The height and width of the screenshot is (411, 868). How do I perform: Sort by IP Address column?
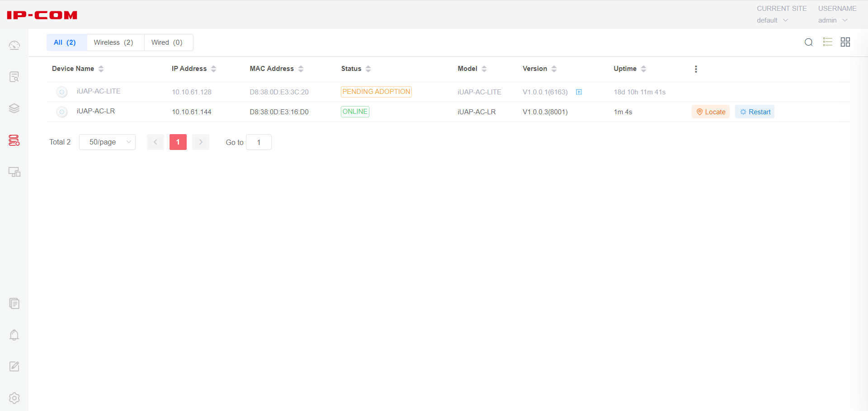click(213, 69)
